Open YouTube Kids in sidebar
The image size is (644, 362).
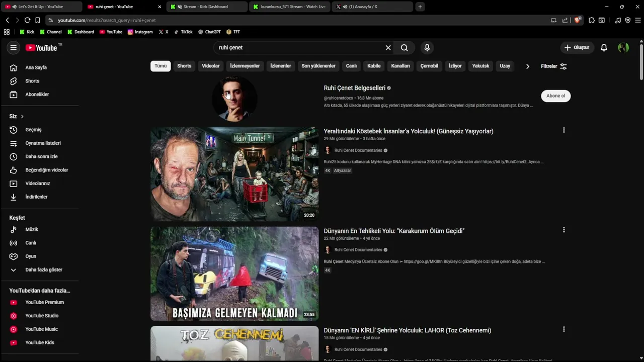tap(40, 342)
